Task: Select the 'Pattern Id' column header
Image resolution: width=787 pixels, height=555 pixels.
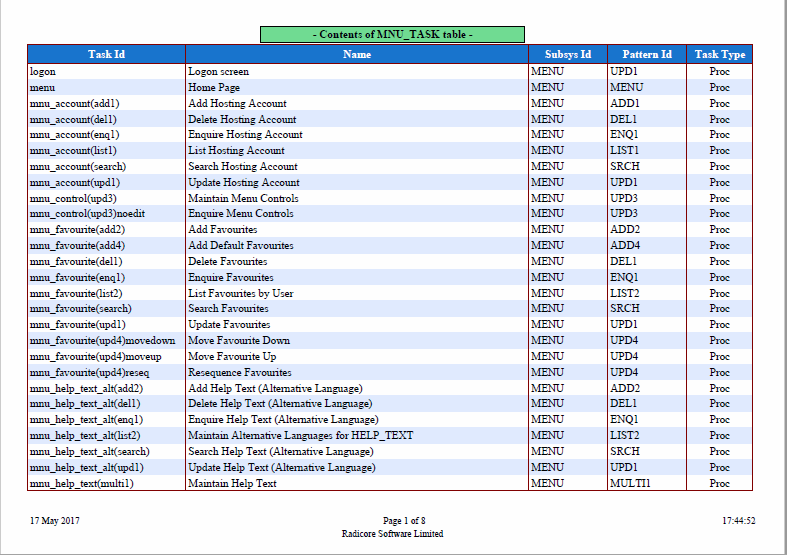Action: pyautogui.click(x=647, y=54)
